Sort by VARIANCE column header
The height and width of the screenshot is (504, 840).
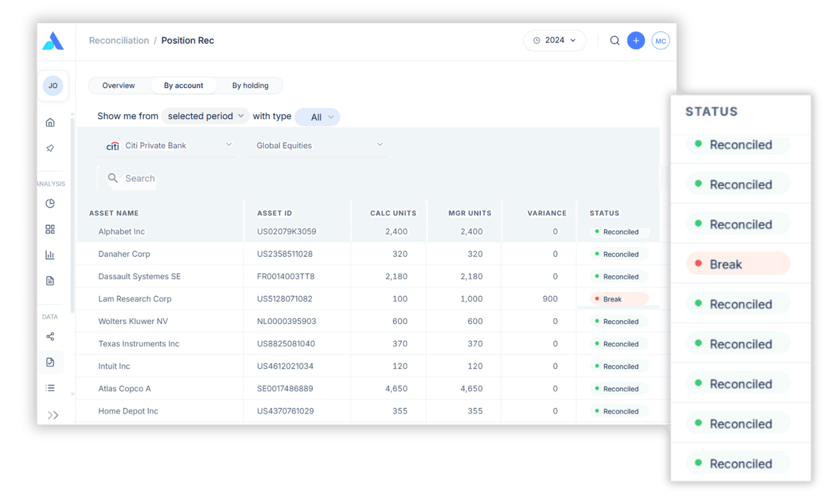pyautogui.click(x=547, y=213)
